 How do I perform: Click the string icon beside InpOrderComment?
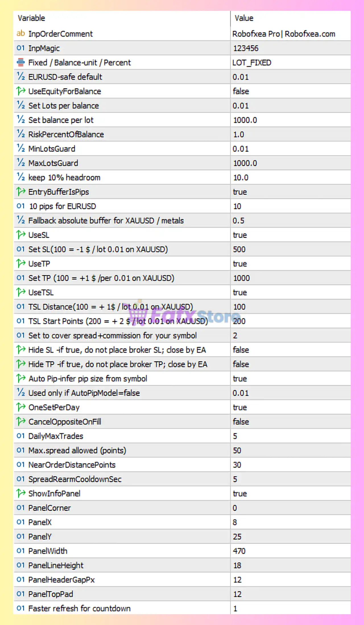pyautogui.click(x=20, y=34)
